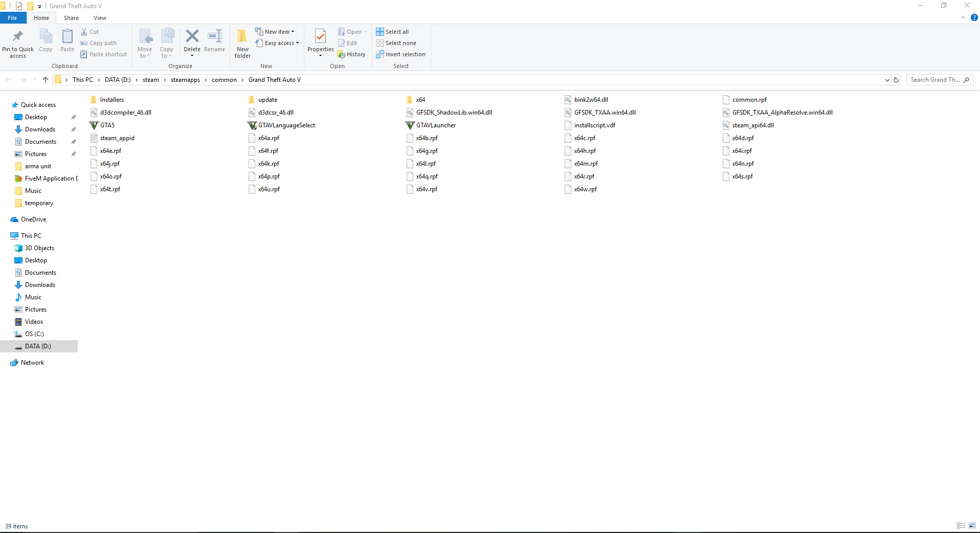This screenshot has height=533, width=980.
Task: Expand the address bar history dropdown
Action: tap(887, 80)
